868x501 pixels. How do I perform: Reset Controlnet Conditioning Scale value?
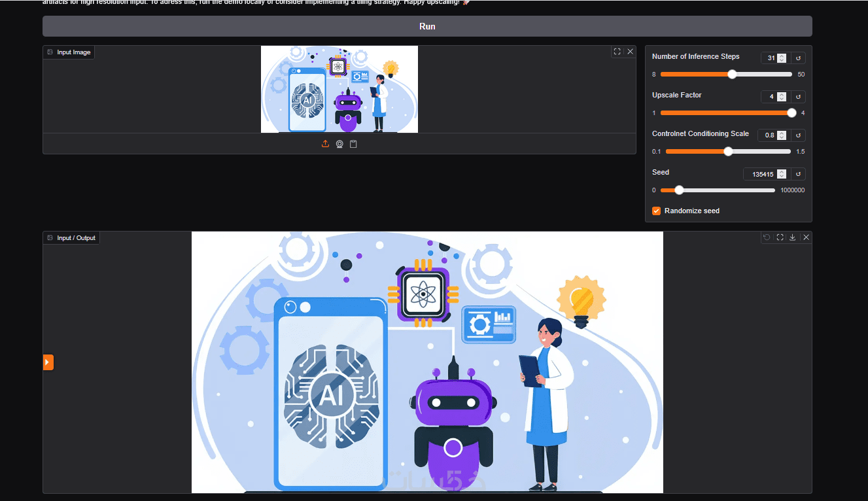click(798, 135)
